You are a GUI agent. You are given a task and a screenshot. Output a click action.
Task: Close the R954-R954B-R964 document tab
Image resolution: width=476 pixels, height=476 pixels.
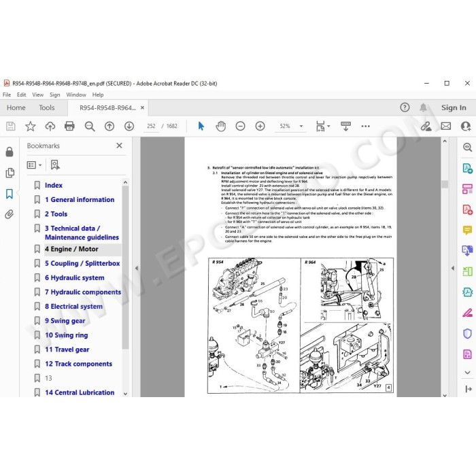point(142,107)
